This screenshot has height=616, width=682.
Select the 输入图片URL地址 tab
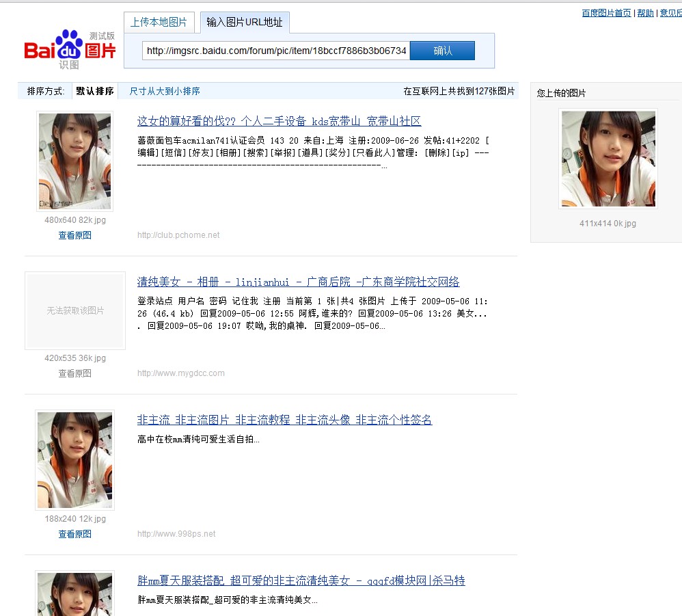pyautogui.click(x=245, y=22)
